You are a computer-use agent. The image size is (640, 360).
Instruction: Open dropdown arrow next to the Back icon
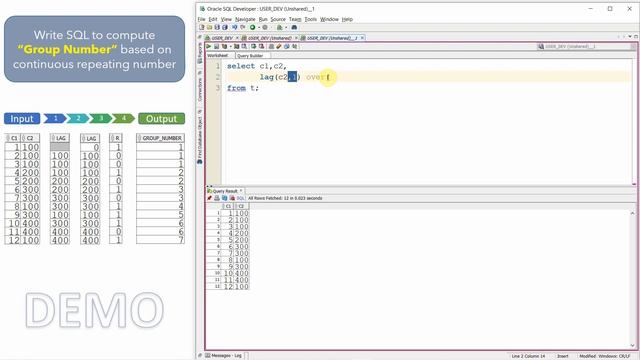[259, 27]
